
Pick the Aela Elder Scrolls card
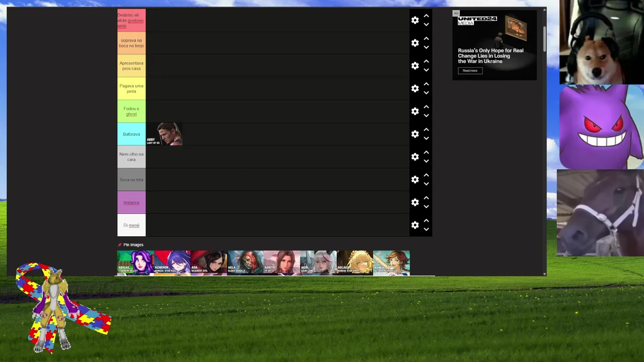click(245, 262)
